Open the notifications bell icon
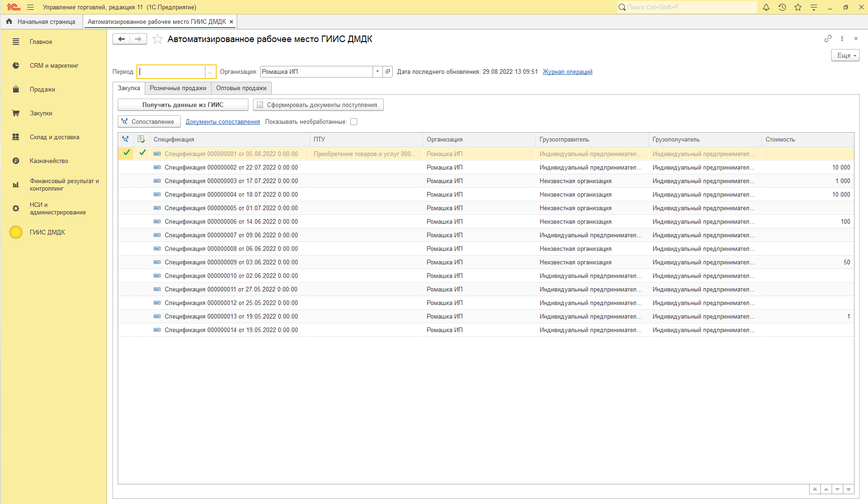 (x=766, y=7)
